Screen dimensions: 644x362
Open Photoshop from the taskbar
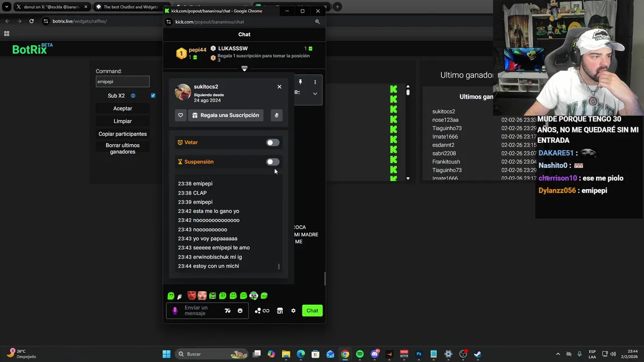419,354
